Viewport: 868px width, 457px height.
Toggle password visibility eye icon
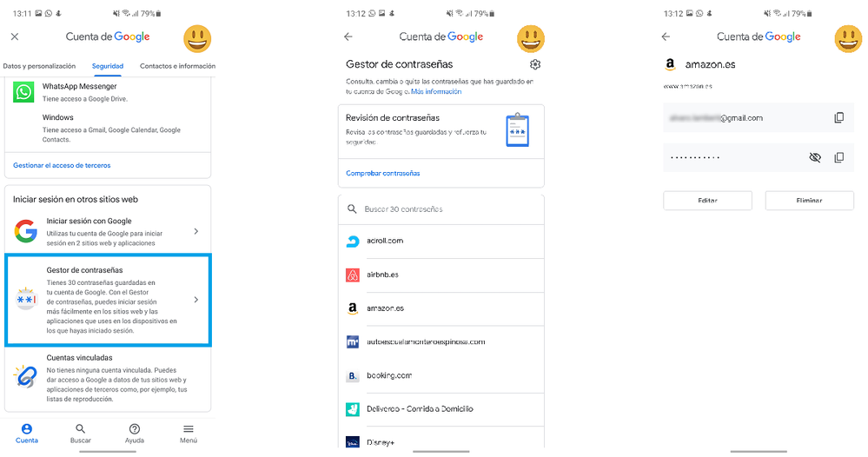click(x=815, y=157)
